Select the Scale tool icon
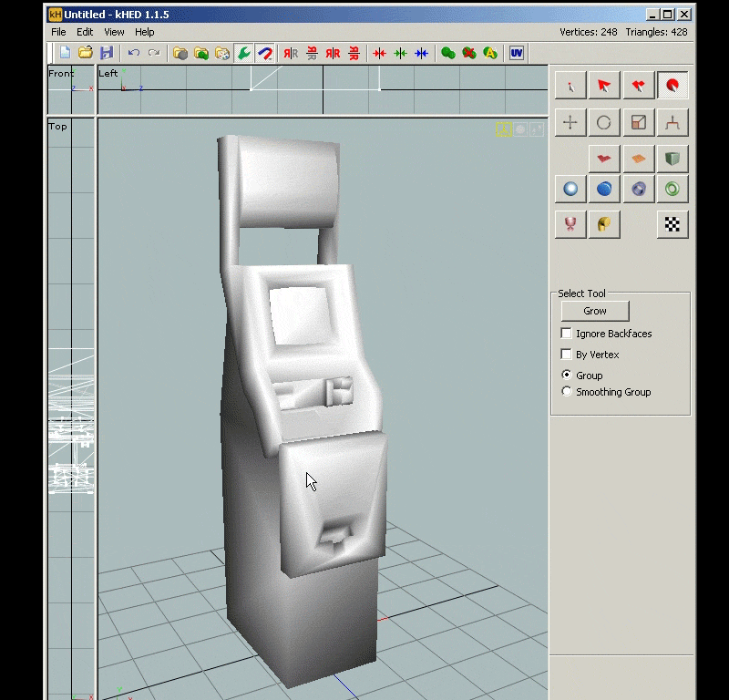The image size is (729, 700). click(x=639, y=123)
